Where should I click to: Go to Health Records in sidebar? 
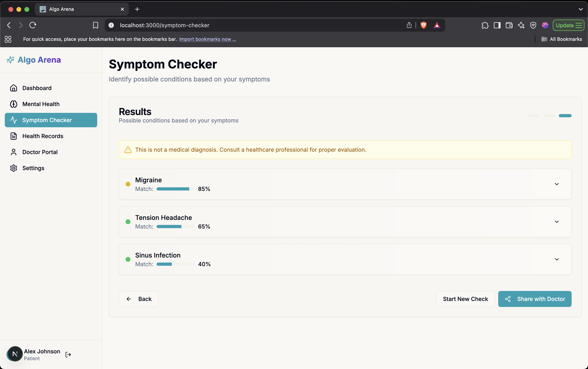(43, 136)
